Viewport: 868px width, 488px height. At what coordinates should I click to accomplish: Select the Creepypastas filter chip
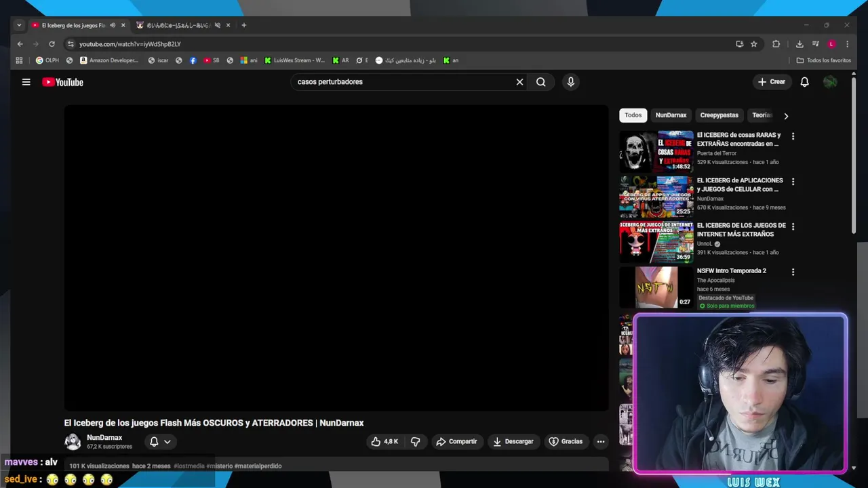(x=719, y=115)
